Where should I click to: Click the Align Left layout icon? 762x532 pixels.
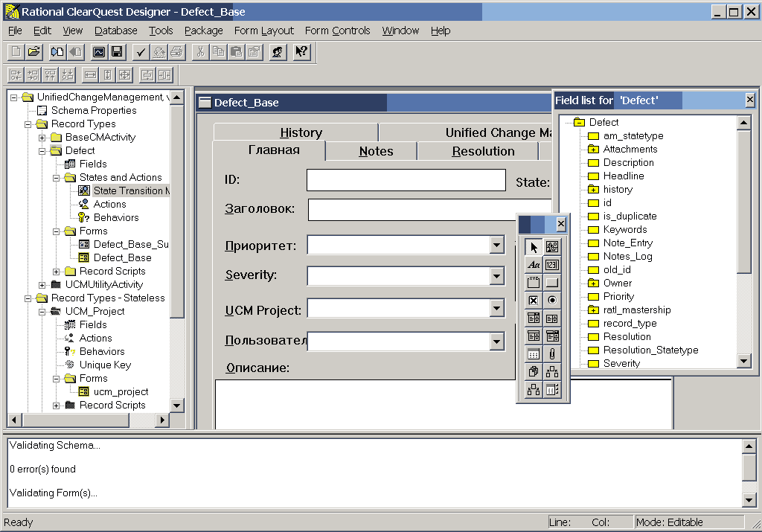pyautogui.click(x=16, y=75)
